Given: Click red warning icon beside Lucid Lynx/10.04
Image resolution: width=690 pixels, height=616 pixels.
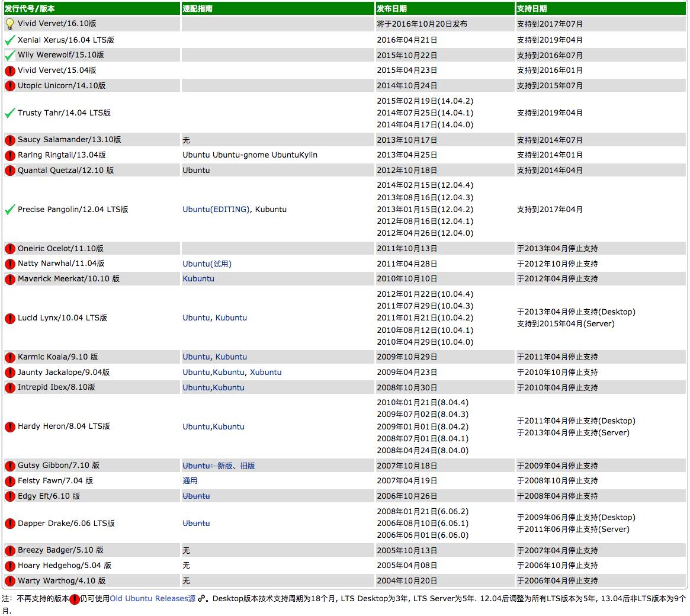Looking at the screenshot, I should pos(10,319).
